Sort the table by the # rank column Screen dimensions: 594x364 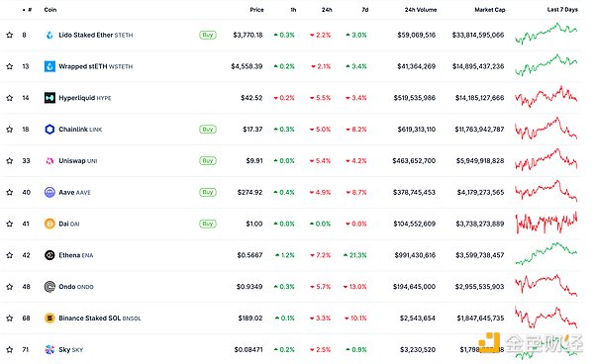tap(28, 10)
